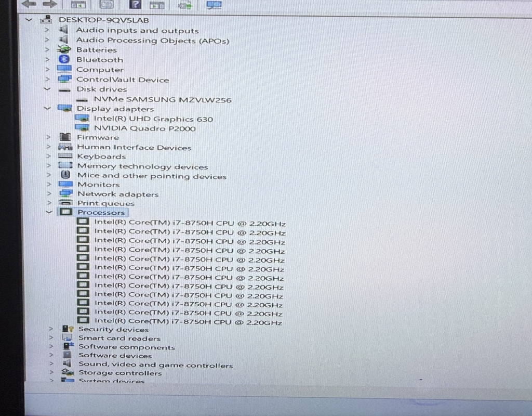Expand Sound, video and game controllers arrow
The height and width of the screenshot is (416, 532).
(51, 363)
